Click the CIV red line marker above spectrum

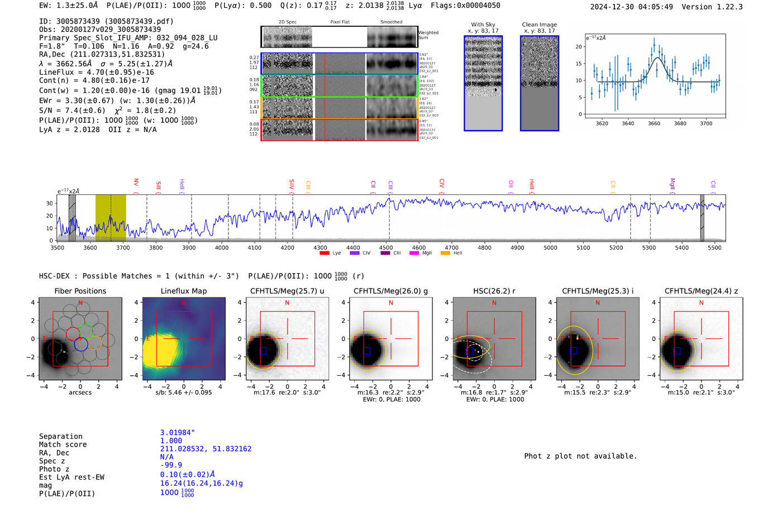pos(441,183)
